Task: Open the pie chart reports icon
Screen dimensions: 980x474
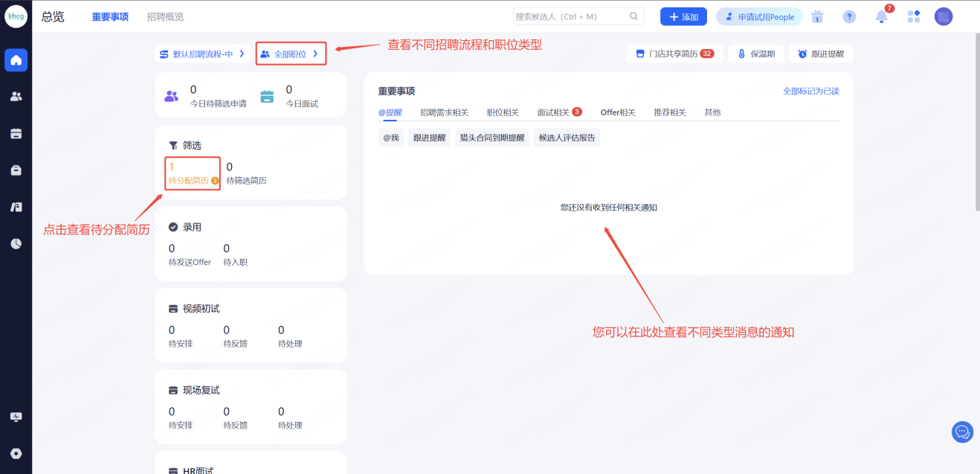Action: coord(16,243)
